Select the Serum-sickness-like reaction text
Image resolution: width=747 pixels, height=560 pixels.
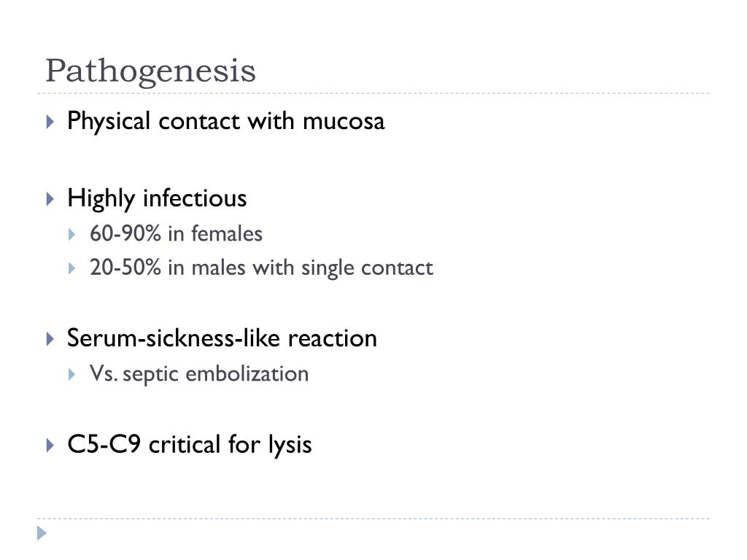222,338
